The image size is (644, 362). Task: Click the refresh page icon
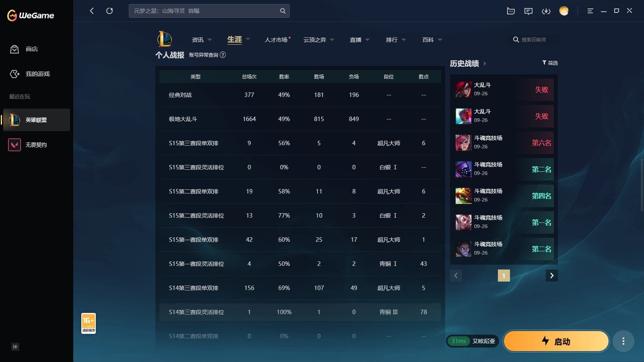click(109, 11)
